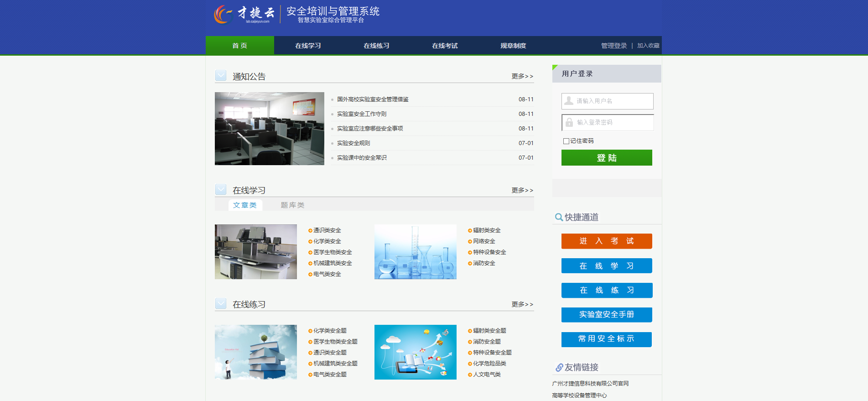Click the user avatar icon in username field
This screenshot has height=401, width=868.
click(x=569, y=101)
